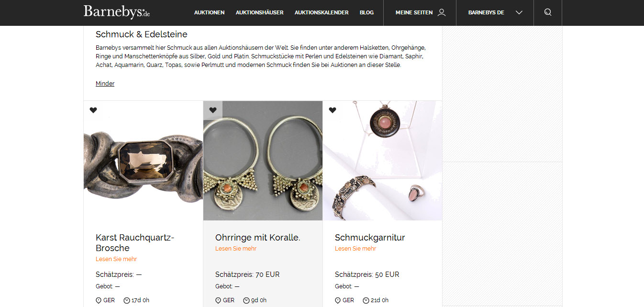644x307 pixels.
Task: Click clock icon next to 21d 0h
Action: (x=366, y=300)
